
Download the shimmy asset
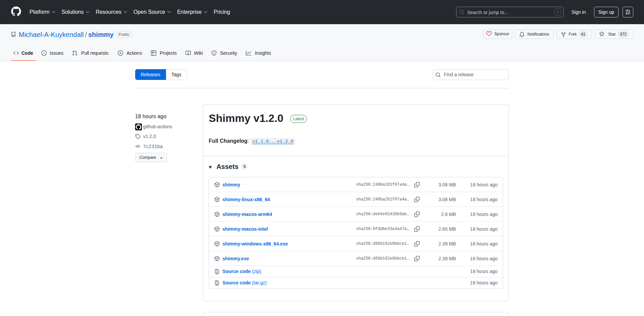(x=231, y=185)
